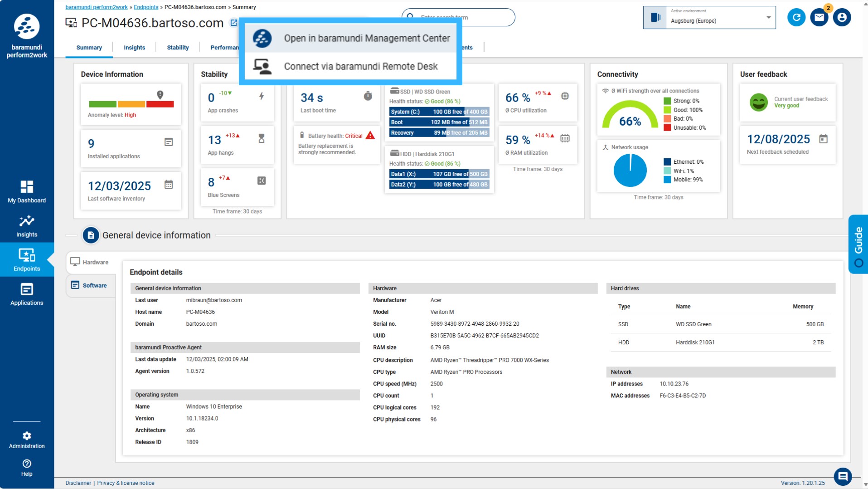
Task: Open the Privacy & license notice link
Action: 126,483
